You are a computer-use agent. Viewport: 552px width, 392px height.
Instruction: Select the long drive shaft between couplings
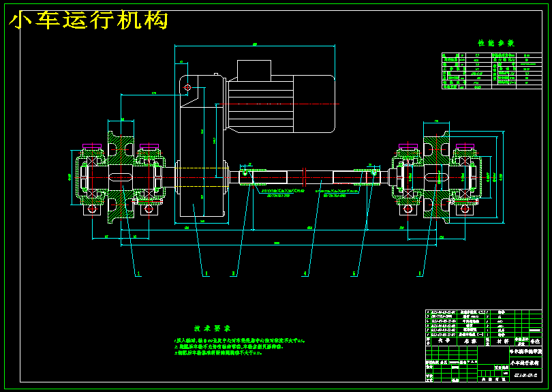pos(305,177)
